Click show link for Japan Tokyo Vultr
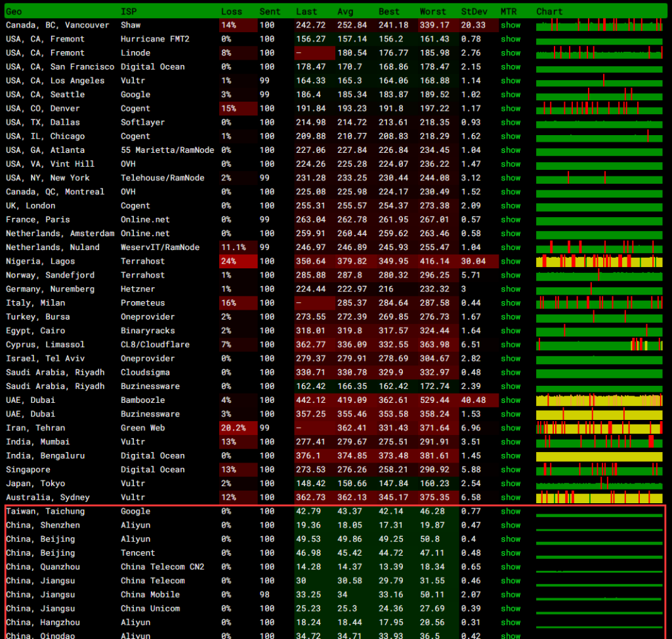Screen dimensions: 672x639 click(510, 484)
